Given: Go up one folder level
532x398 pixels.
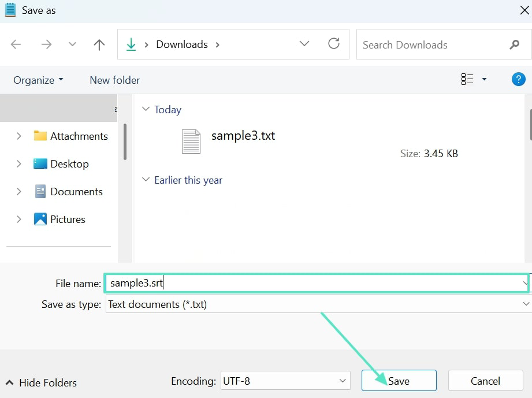Looking at the screenshot, I should pos(99,44).
